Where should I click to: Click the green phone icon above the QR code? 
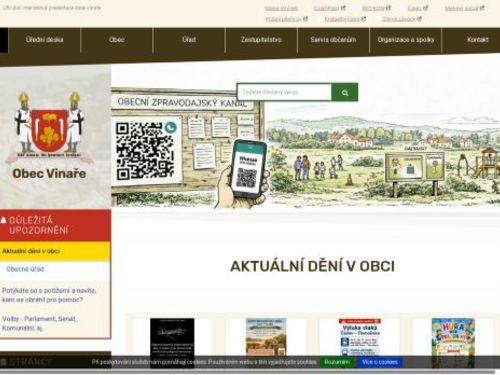point(170,127)
